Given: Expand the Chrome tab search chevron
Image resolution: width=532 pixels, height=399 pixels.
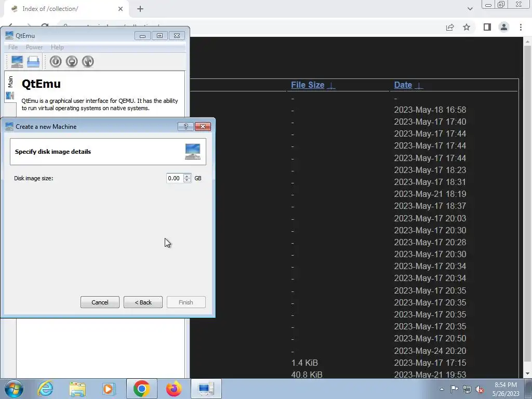Looking at the screenshot, I should (470, 9).
